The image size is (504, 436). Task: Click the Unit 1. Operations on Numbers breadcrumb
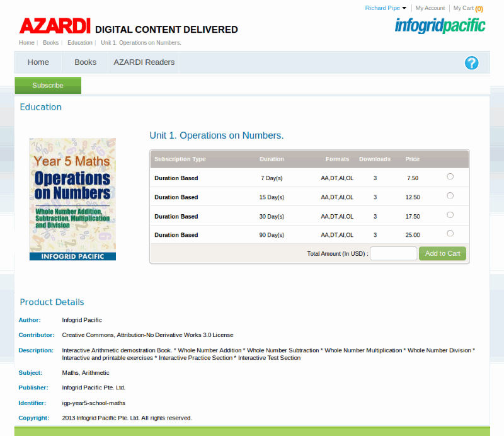[141, 43]
